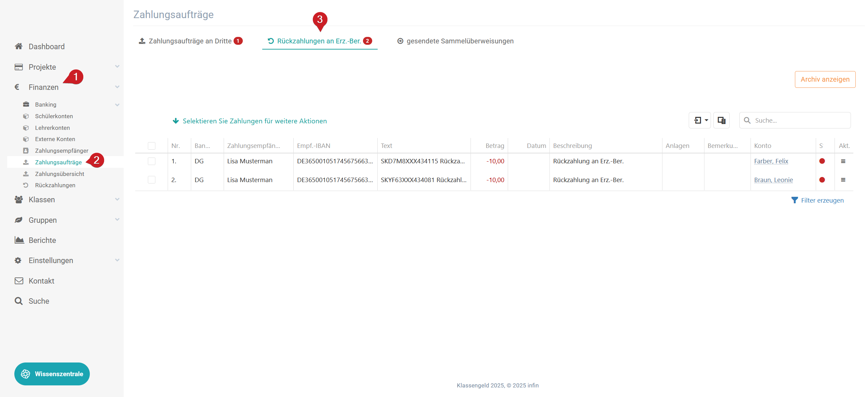The width and height of the screenshot is (868, 397).
Task: Click the Dashboard home icon
Action: [x=19, y=46]
